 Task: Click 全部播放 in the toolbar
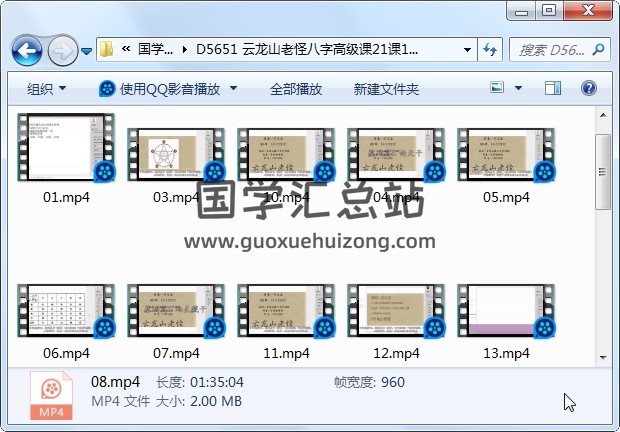point(296,89)
